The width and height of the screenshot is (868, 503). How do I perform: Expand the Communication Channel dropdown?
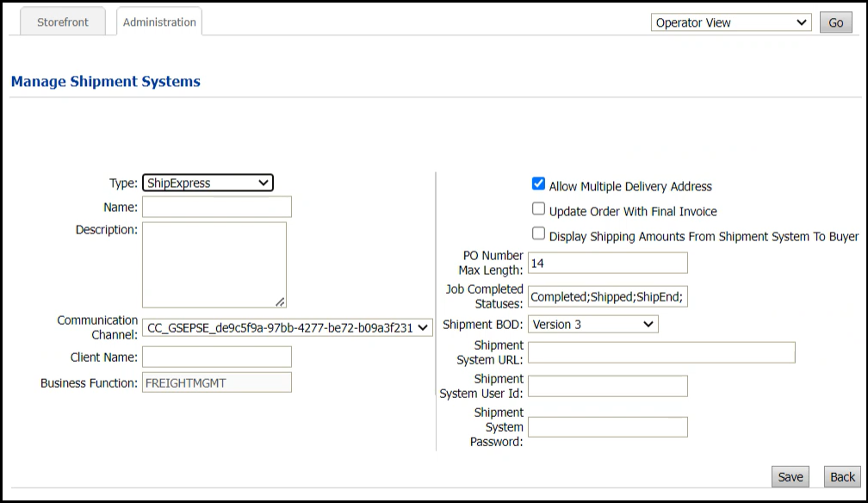point(285,328)
